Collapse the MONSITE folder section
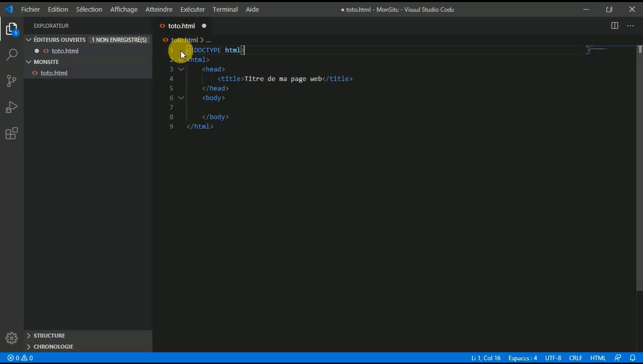 [46, 62]
